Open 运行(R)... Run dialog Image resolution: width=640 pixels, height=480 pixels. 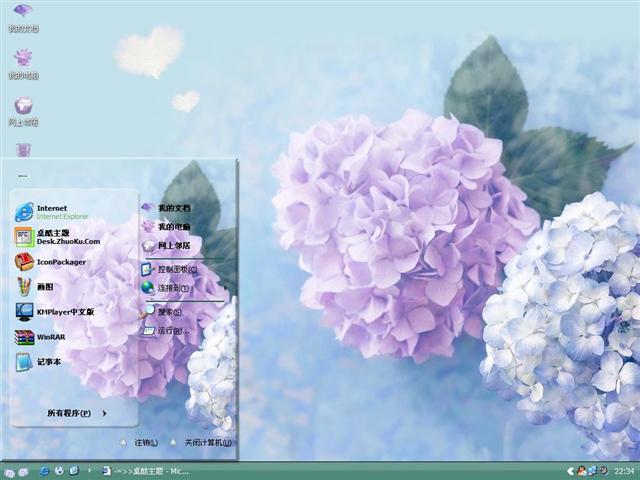click(166, 331)
